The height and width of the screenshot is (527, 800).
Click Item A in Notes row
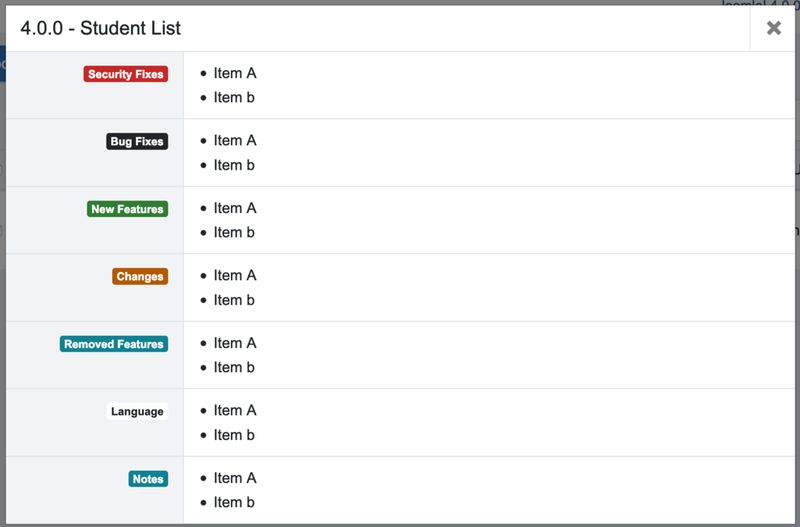click(235, 478)
